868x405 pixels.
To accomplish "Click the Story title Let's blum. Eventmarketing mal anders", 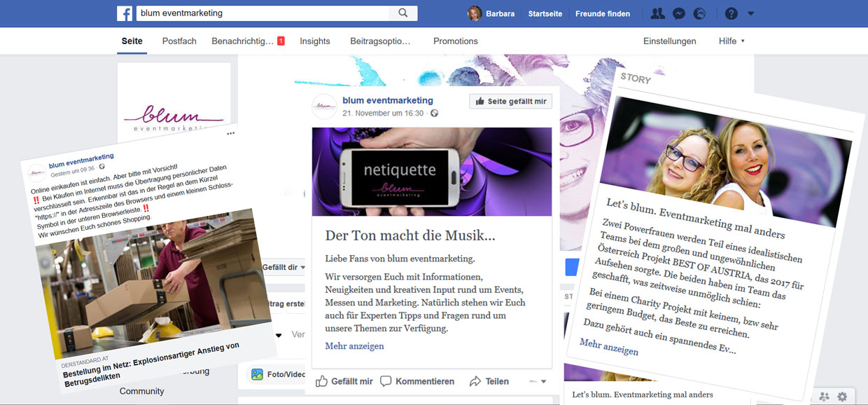I will [696, 219].
